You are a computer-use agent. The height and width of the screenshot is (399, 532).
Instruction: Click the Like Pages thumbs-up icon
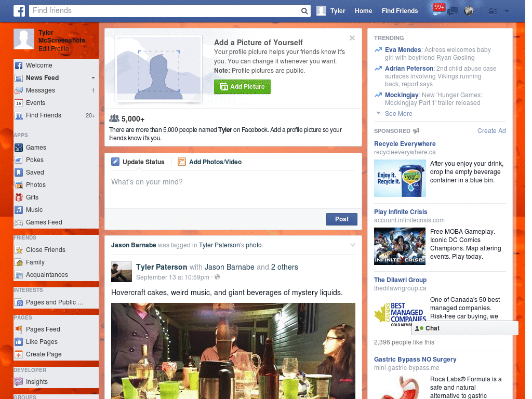tap(19, 342)
